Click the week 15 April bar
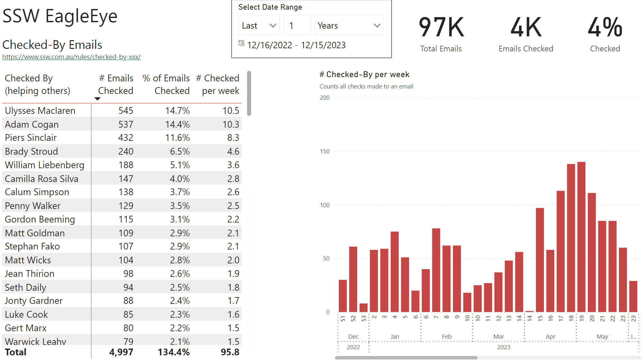This screenshot has height=364, width=644. coord(540,260)
